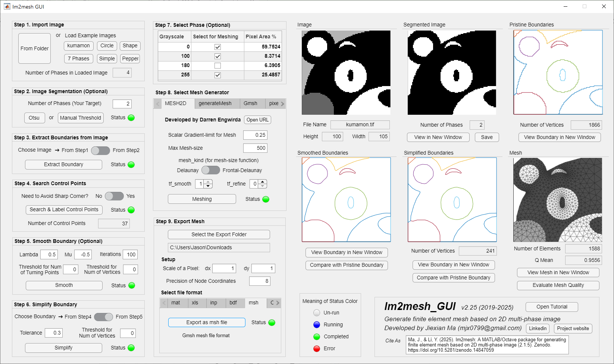Click Step 5 Smooth status lamp
Image resolution: width=614 pixels, height=364 pixels.
coord(132,285)
